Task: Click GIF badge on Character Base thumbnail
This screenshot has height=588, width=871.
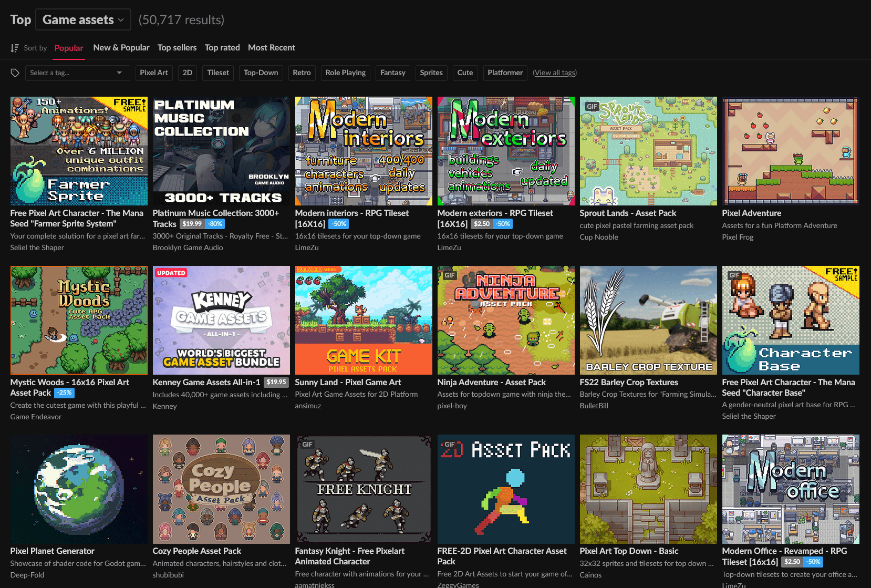Action: (x=734, y=275)
